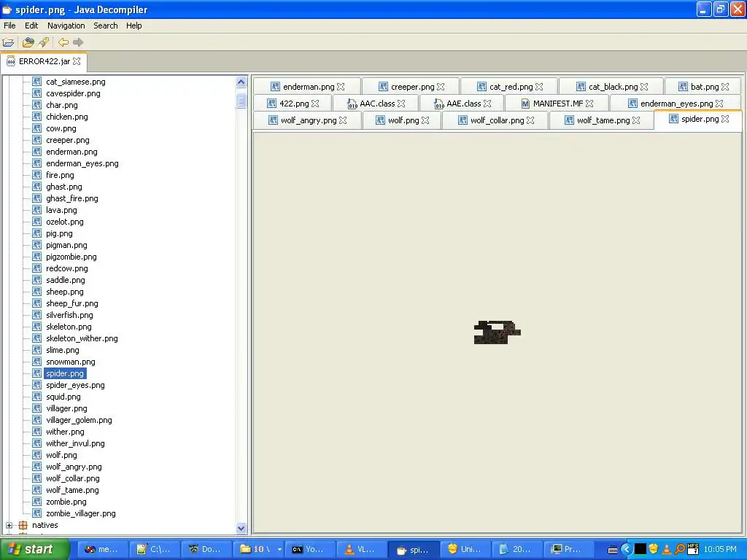
Task: Select silverfish.png in the tree
Action: (x=69, y=315)
